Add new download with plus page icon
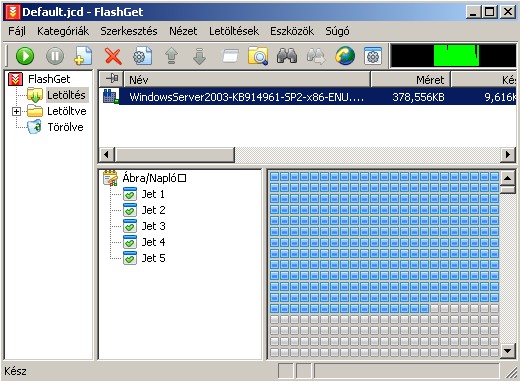Screen dimensions: 520x381 click(x=83, y=56)
